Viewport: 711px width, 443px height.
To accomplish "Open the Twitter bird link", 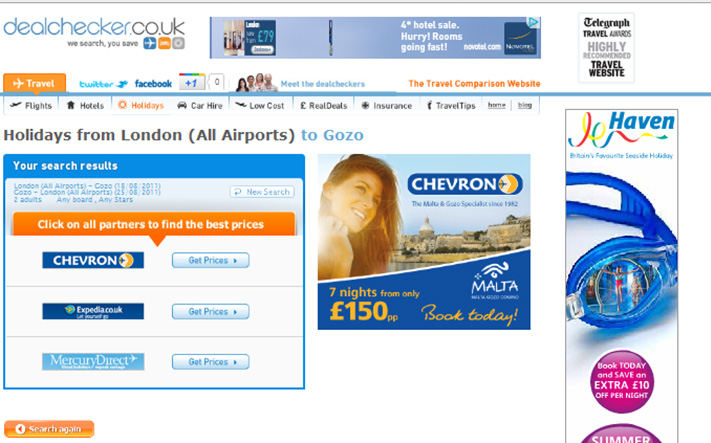I will [x=104, y=84].
